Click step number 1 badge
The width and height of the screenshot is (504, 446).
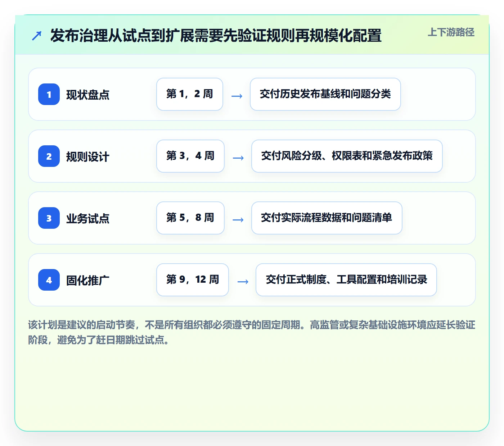(49, 94)
